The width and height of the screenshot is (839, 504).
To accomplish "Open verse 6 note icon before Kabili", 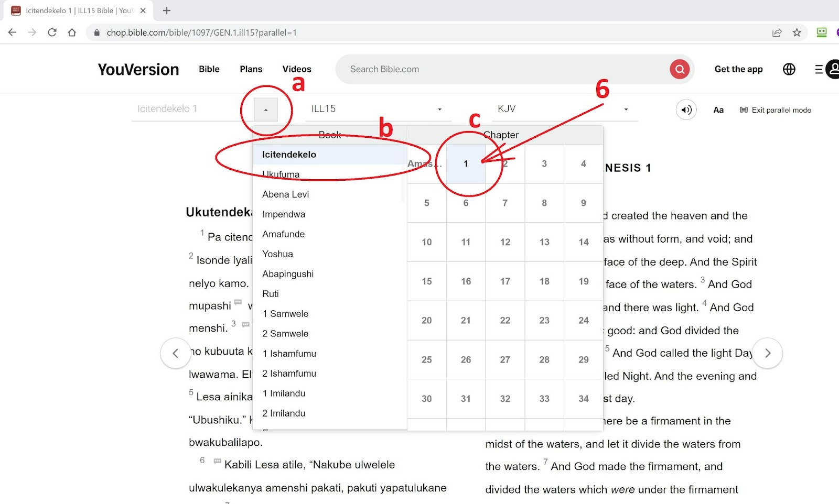I will pos(217,461).
